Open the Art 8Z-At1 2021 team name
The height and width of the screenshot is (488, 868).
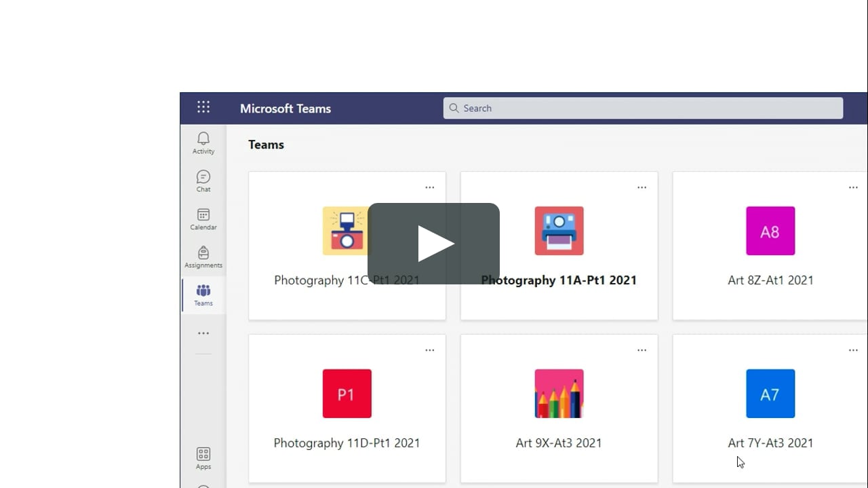pos(770,280)
